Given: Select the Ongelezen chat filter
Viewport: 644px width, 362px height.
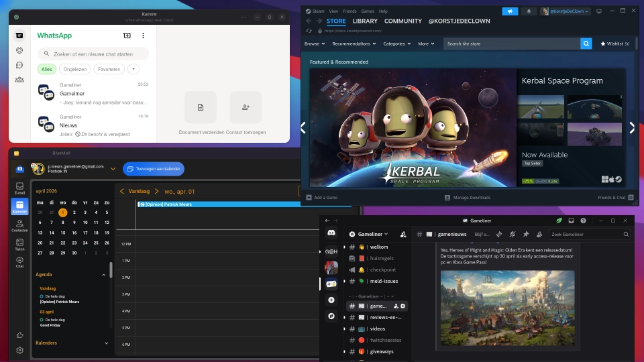Looking at the screenshot, I should click(74, 69).
